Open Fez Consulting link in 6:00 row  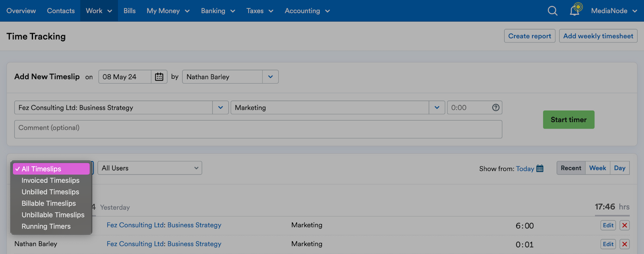click(164, 225)
